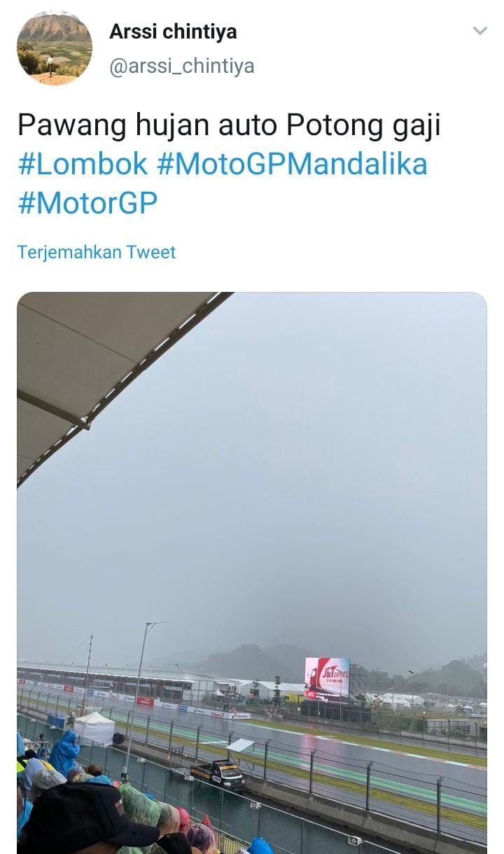Screen dimensions: 504x854
Task: Open the @arssi_chintiya handle
Action: tap(181, 66)
